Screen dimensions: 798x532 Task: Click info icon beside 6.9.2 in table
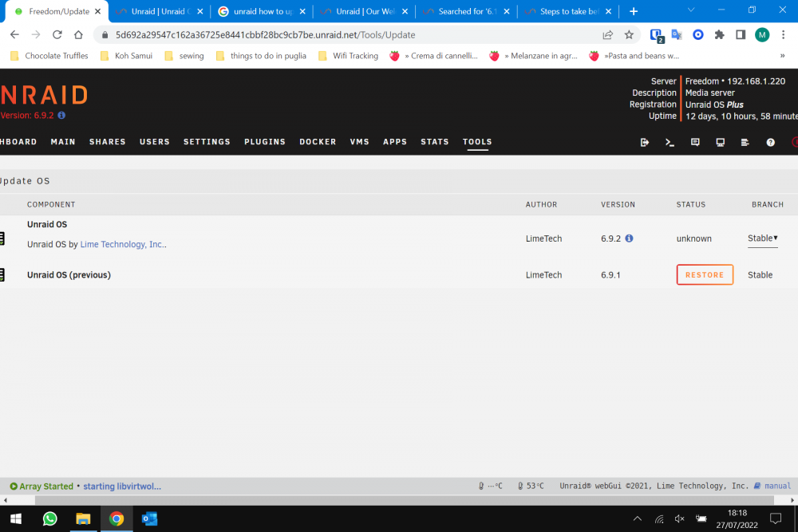(629, 238)
